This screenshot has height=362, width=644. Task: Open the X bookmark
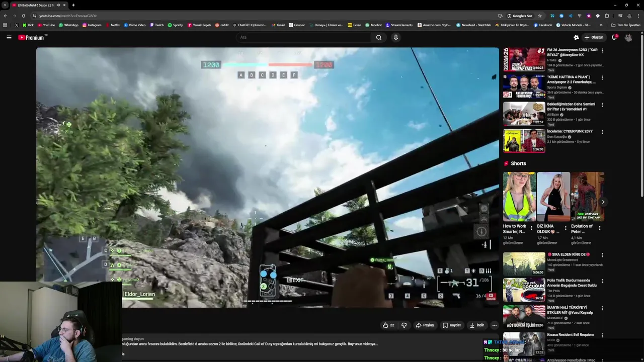tap(16, 25)
